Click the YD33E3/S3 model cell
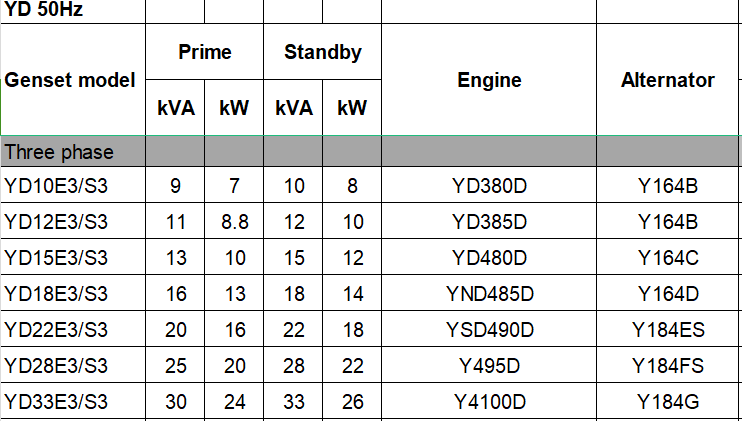The image size is (742, 421). point(73,401)
